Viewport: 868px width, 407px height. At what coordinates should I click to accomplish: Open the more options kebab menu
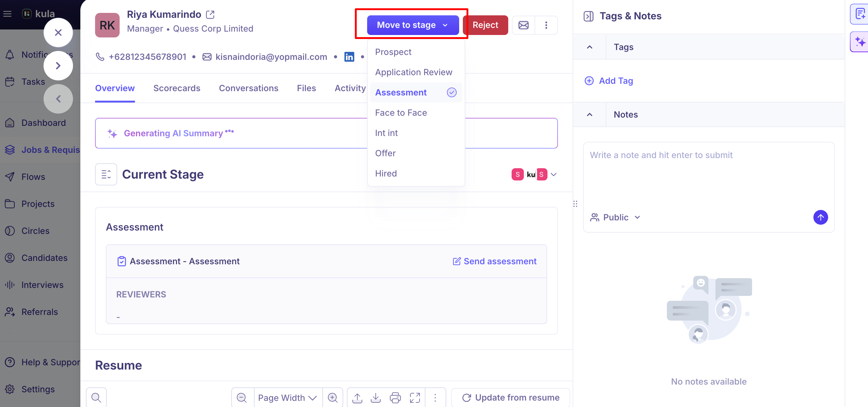pyautogui.click(x=546, y=25)
